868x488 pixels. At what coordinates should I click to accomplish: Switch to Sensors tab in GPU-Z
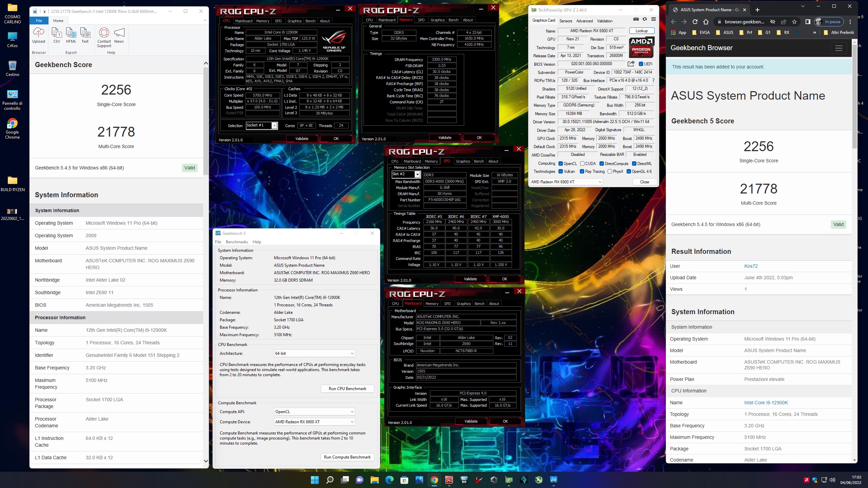tap(566, 21)
